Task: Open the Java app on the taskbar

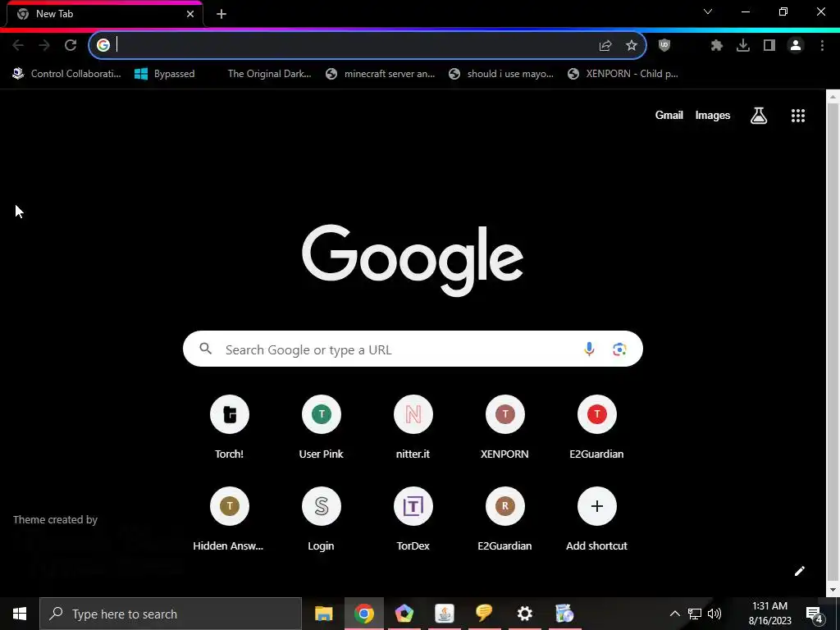Action: (x=444, y=614)
